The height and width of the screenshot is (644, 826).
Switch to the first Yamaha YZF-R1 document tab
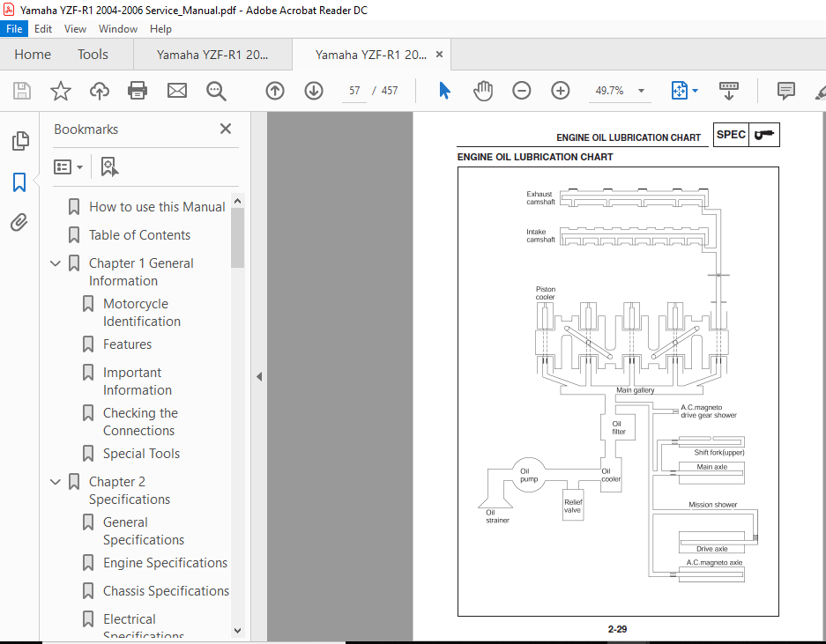coord(212,55)
